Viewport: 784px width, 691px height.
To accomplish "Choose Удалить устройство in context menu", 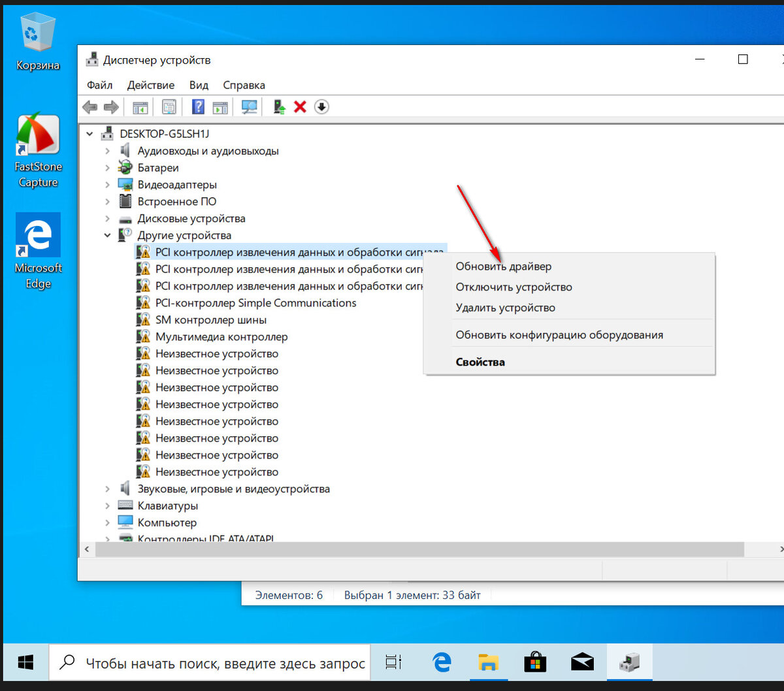I will [x=569, y=308].
